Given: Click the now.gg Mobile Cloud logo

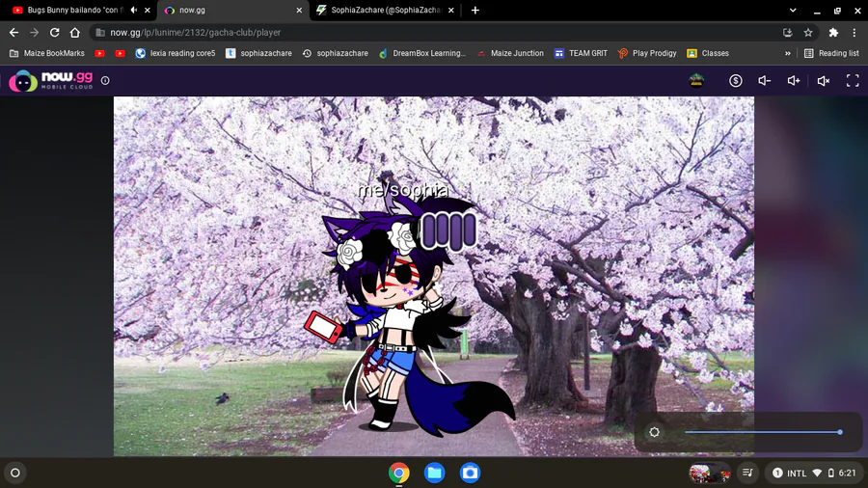Looking at the screenshot, I should (x=51, y=81).
